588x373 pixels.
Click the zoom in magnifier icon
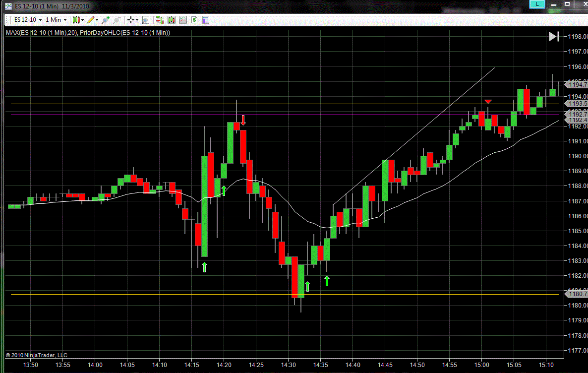105,20
